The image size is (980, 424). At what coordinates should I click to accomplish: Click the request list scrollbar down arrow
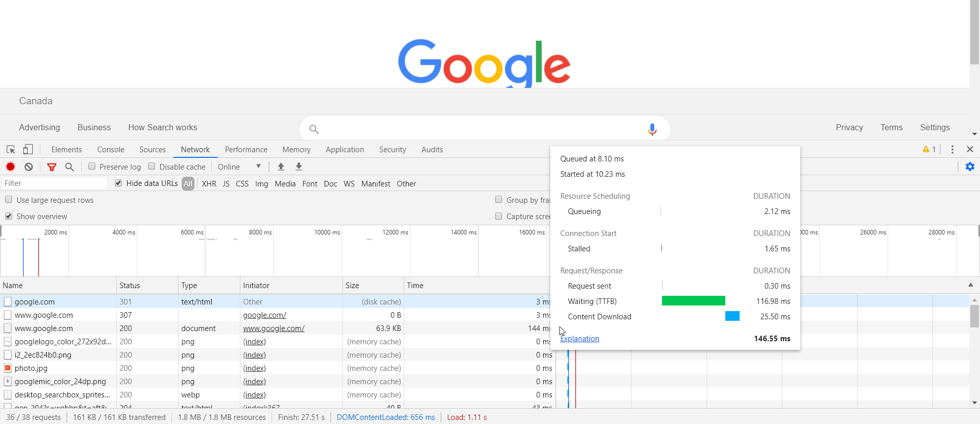[974, 403]
